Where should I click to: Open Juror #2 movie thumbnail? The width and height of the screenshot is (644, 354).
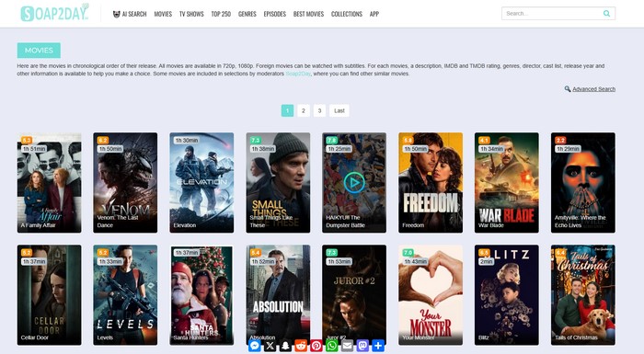pyautogui.click(x=354, y=295)
